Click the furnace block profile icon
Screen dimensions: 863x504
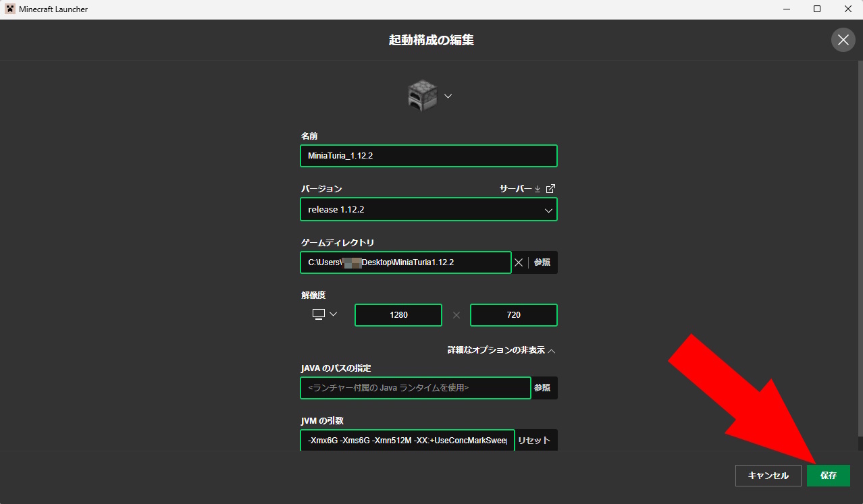click(x=423, y=96)
